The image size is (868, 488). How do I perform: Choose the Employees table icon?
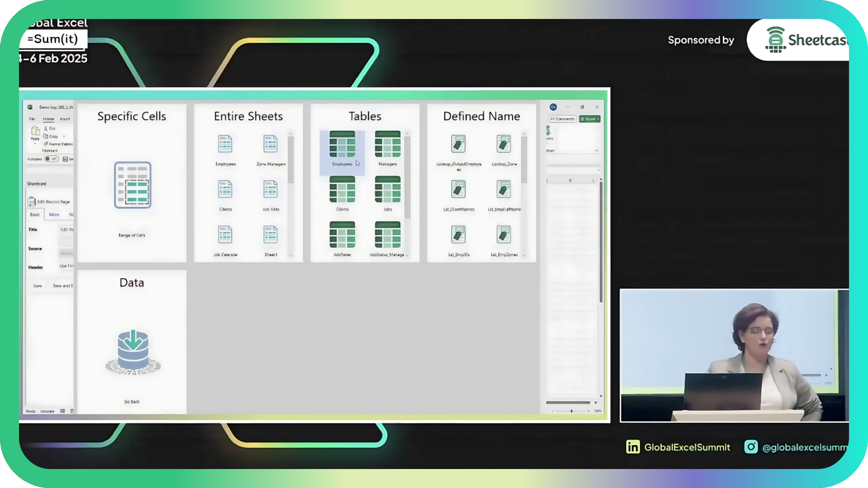tap(342, 144)
